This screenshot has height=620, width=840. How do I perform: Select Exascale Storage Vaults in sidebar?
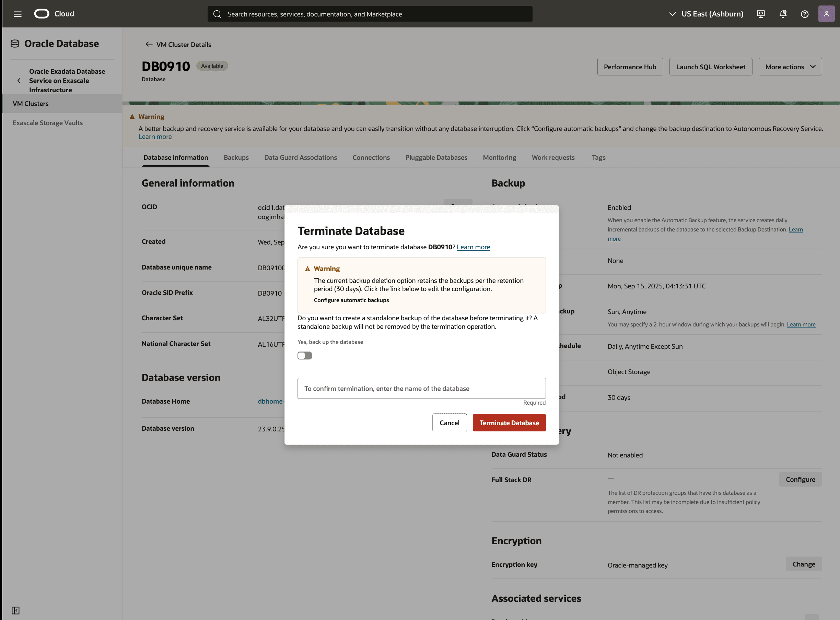point(48,123)
